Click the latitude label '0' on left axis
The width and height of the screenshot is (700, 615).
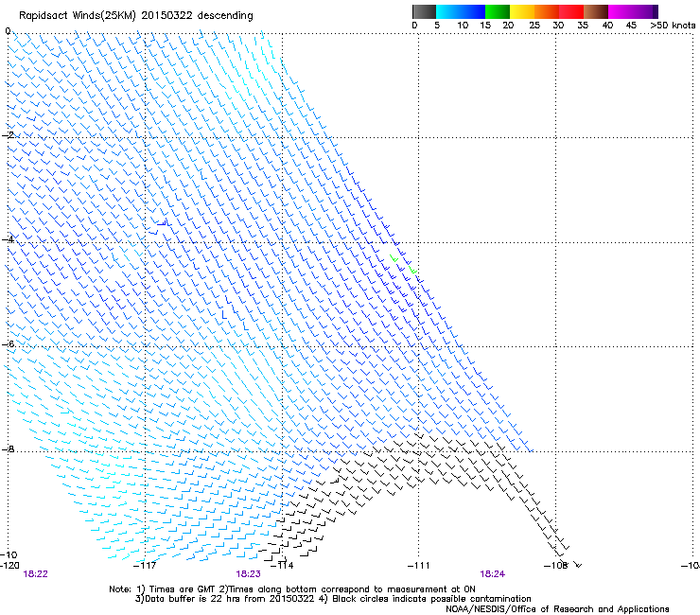coord(8,31)
